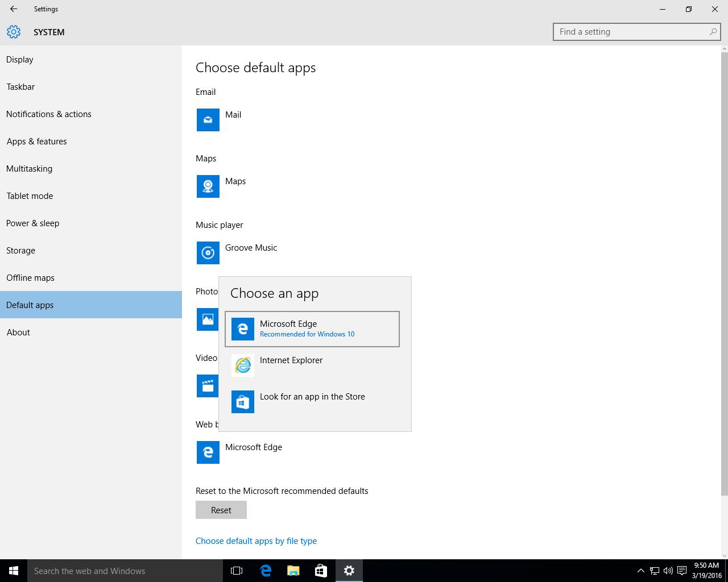Click the Photos app icon
Screen dimensions: 728x582
(x=208, y=319)
